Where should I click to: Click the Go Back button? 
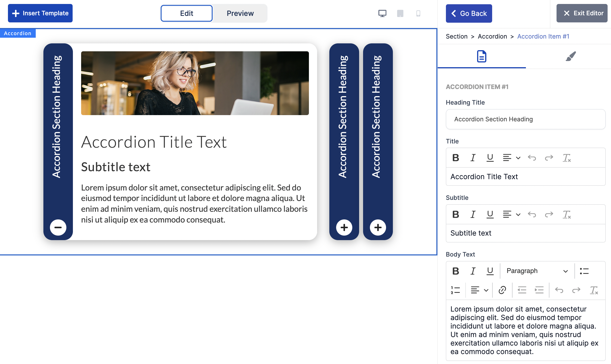[469, 13]
